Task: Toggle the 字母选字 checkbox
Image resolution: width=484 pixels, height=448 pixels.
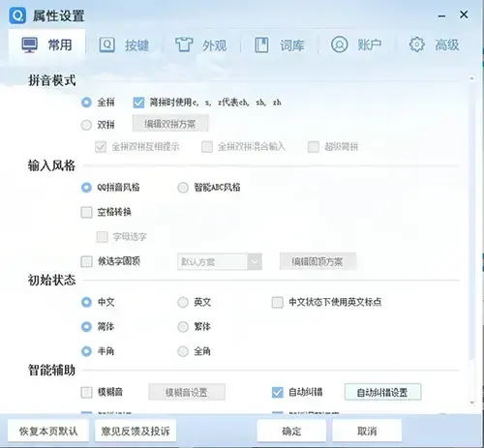Action: coord(103,237)
